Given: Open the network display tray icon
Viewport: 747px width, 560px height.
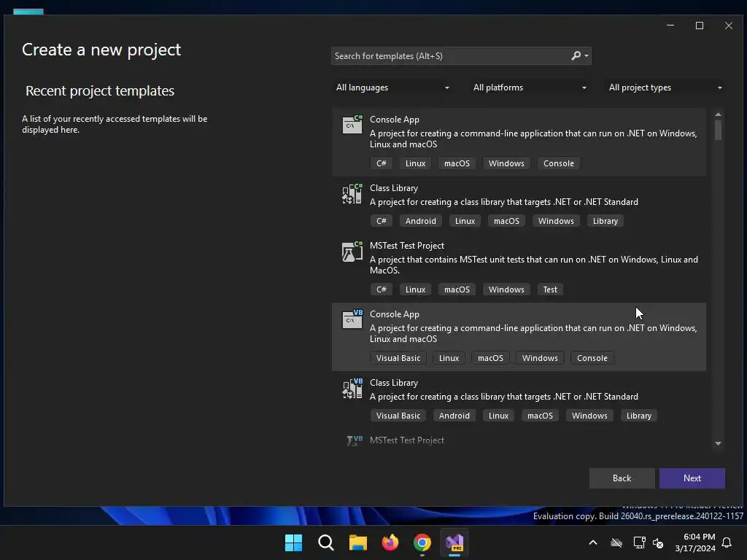Looking at the screenshot, I should [x=639, y=542].
